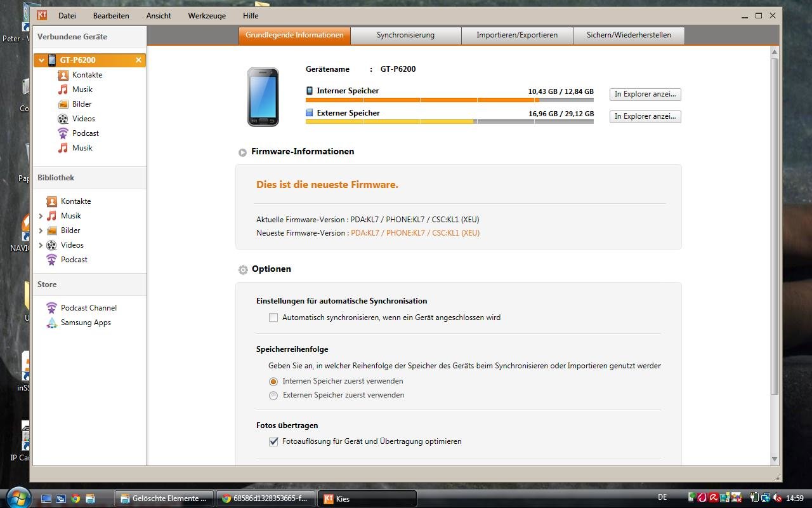This screenshot has width=812, height=508.
Task: Click DE language indicator in taskbar
Action: point(662,498)
